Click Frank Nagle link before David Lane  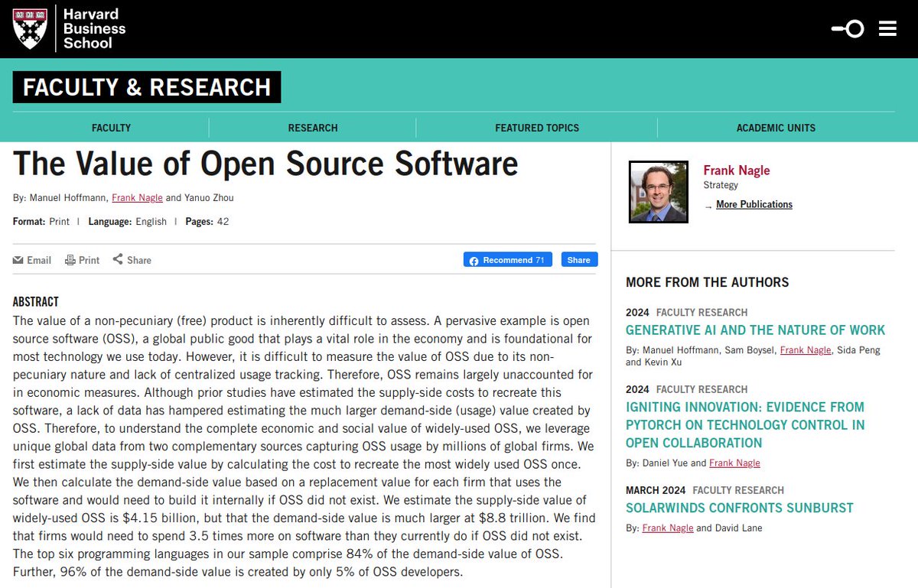click(668, 528)
